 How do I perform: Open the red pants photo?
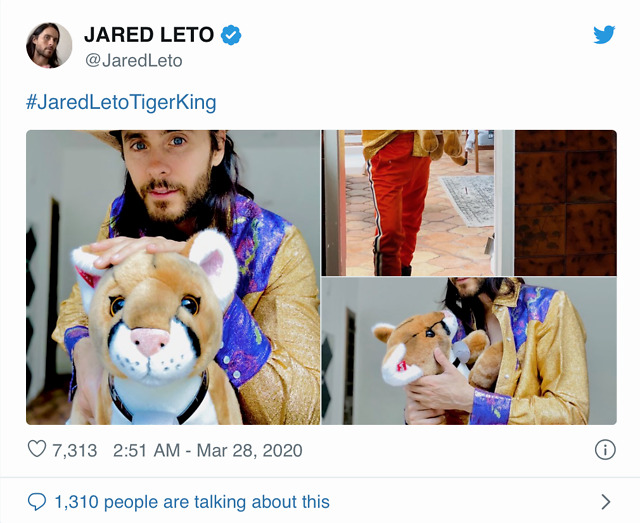pos(469,203)
